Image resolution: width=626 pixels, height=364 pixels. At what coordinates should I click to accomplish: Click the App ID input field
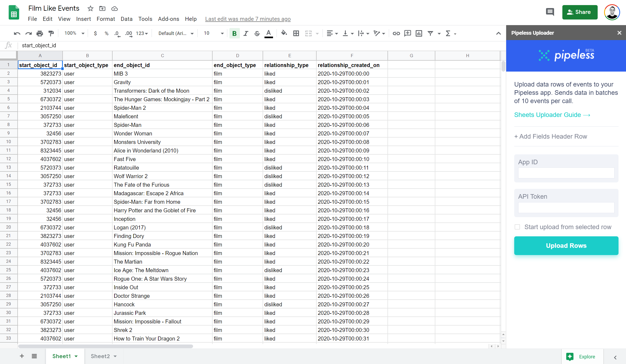[566, 173]
